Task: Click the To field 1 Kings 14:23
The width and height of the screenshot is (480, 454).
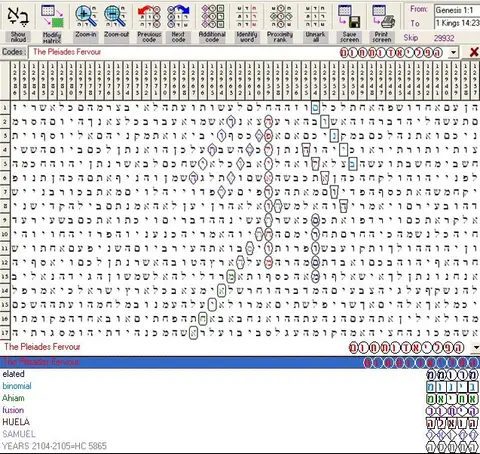Action: [457, 23]
